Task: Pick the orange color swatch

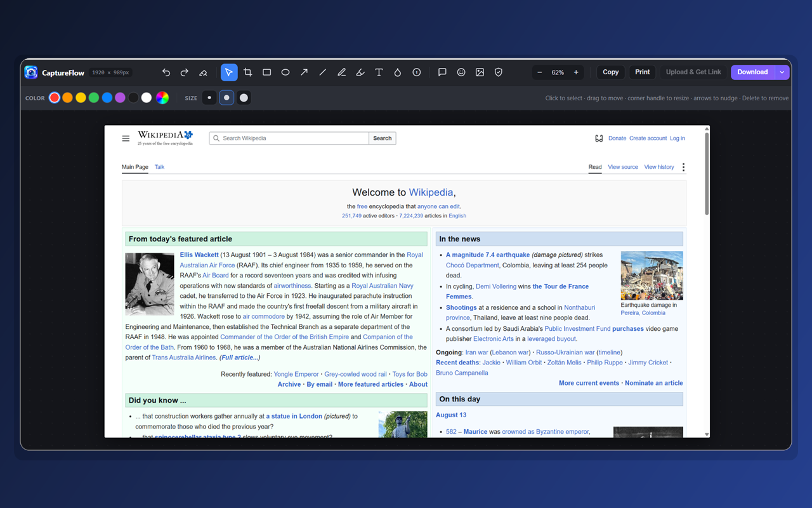Action: (67, 98)
